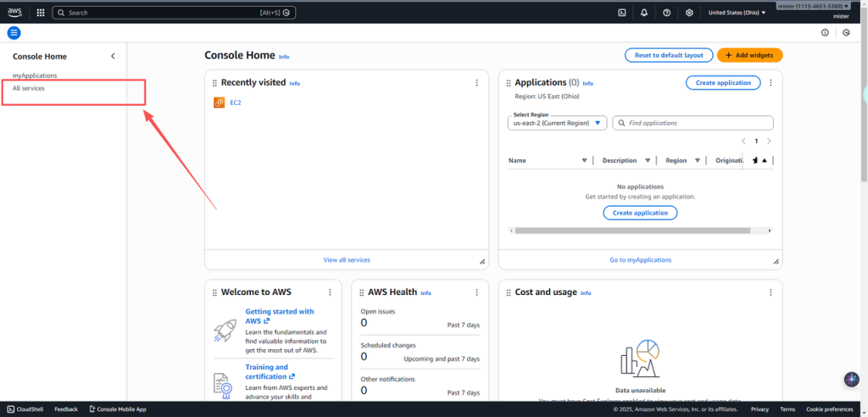The image size is (868, 417).
Task: Open the mister account menu dropdown
Action: [x=813, y=6]
